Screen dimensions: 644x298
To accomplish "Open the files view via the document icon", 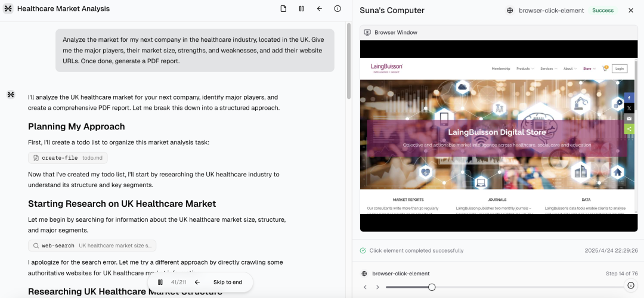I will pyautogui.click(x=283, y=8).
